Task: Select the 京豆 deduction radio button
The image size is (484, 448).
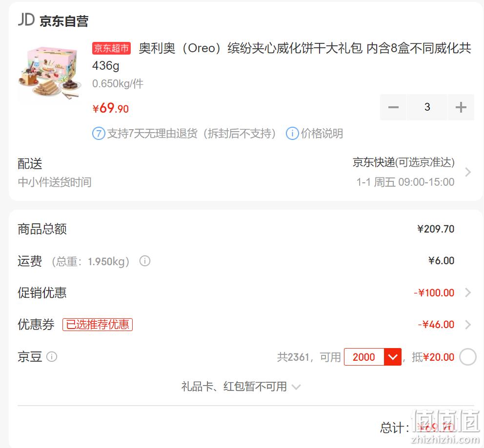Action: (x=467, y=357)
